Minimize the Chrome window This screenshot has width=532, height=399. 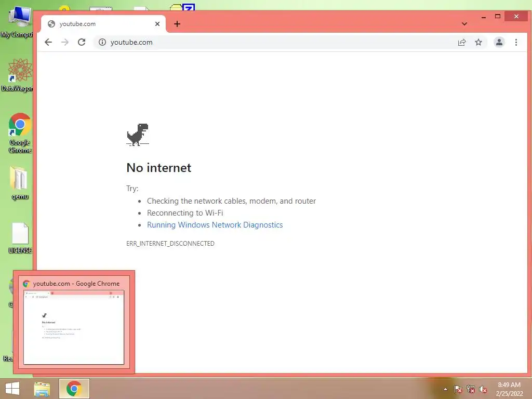point(484,17)
